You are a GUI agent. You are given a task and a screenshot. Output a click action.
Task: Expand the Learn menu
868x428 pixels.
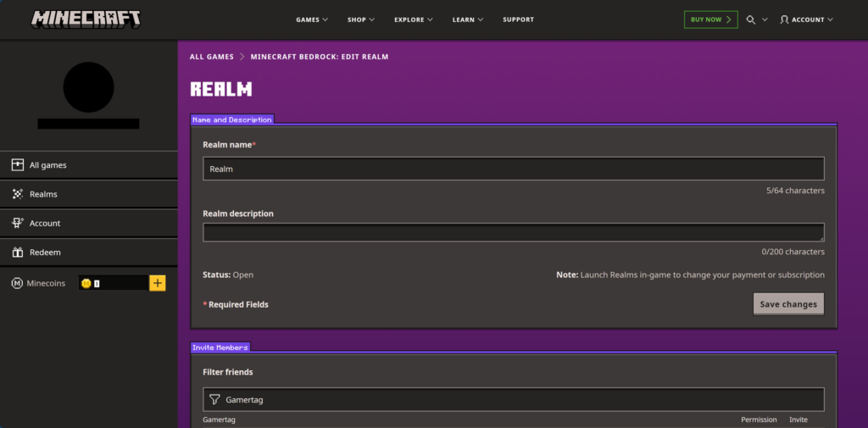click(x=468, y=19)
